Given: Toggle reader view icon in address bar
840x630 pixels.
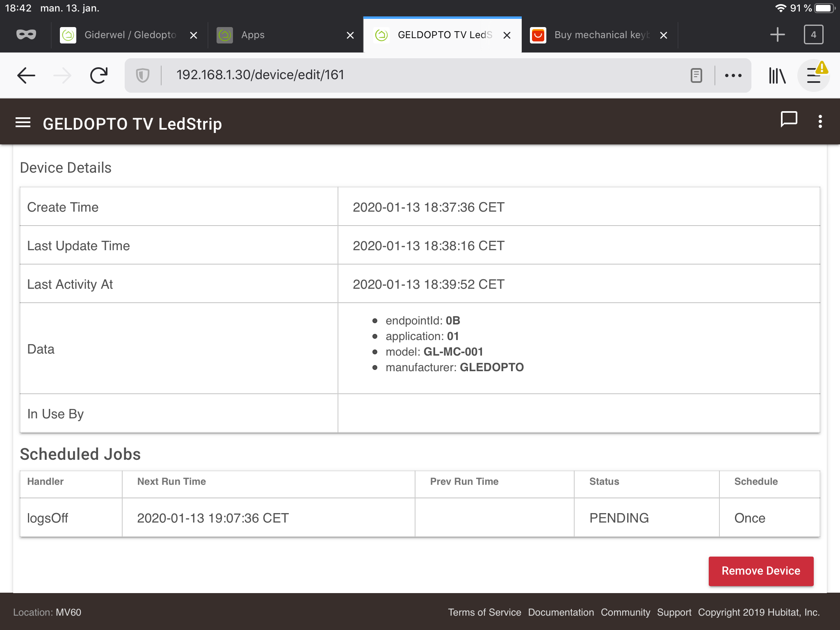Looking at the screenshot, I should (696, 75).
